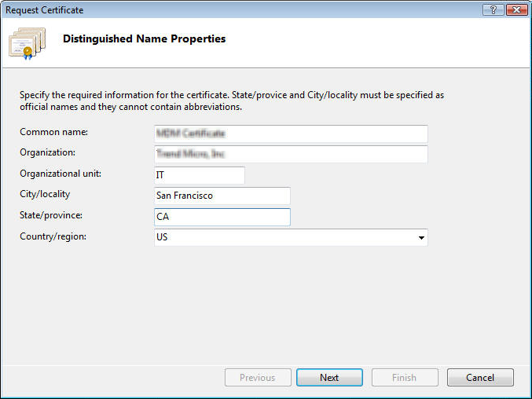Click the Cancel button
The image size is (532, 399).
480,378
